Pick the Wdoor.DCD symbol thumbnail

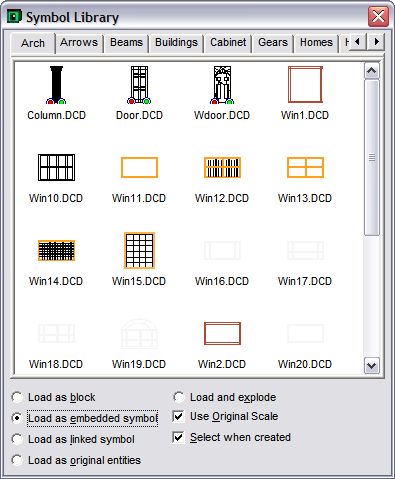click(x=222, y=85)
